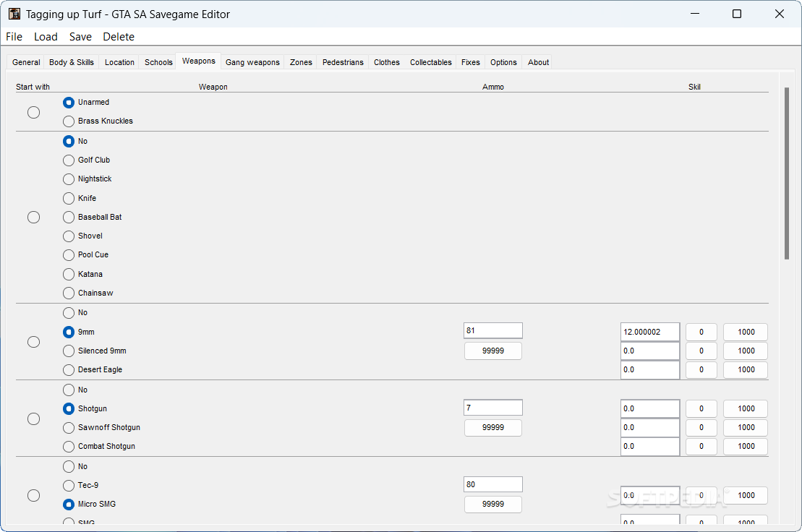Click the Silenced 9mm skill value field
This screenshot has height=532, width=802.
650,351
